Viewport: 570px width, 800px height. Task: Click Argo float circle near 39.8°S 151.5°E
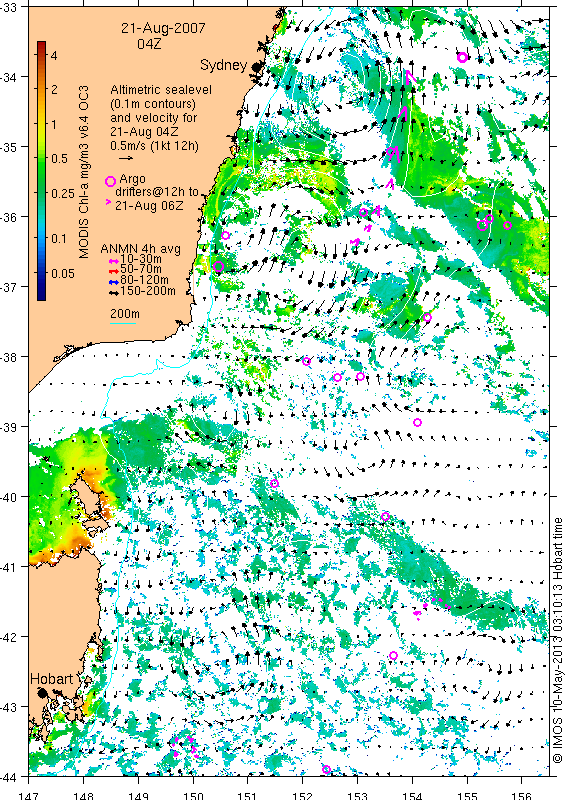[x=275, y=483]
